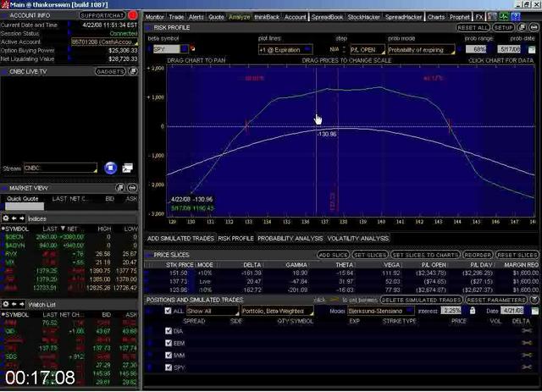Go to the next list using the Indices right arrow

coord(22,218)
